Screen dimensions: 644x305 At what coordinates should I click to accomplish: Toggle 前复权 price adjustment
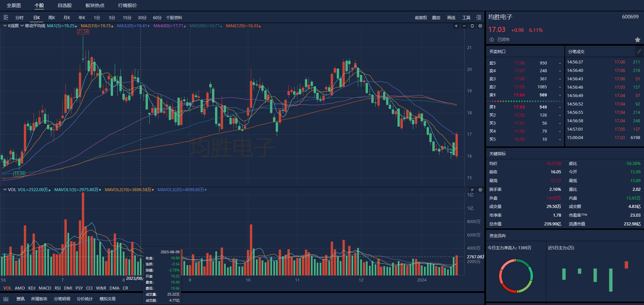(421, 18)
